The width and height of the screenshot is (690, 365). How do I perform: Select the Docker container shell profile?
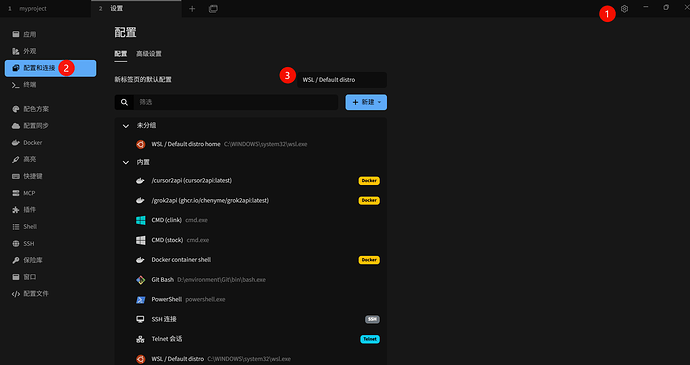point(251,260)
